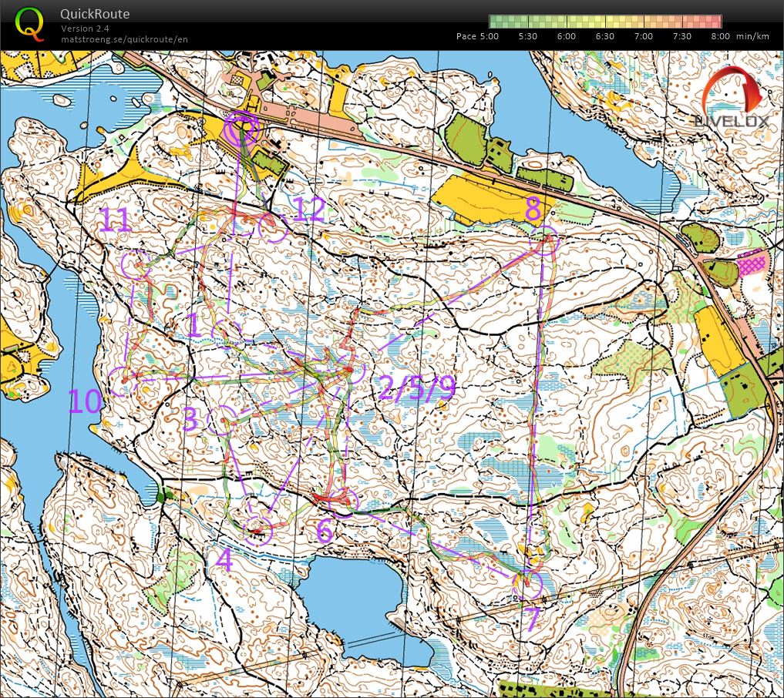Click the QuickRoute Q logo icon
784x698 pixels.
tap(29, 24)
